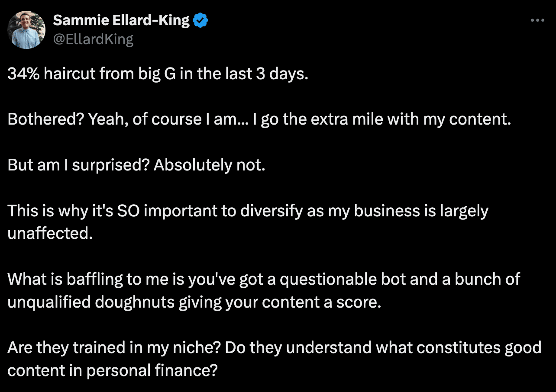
Task: Click the phrase 'Absolutely not.'
Action: pos(209,165)
